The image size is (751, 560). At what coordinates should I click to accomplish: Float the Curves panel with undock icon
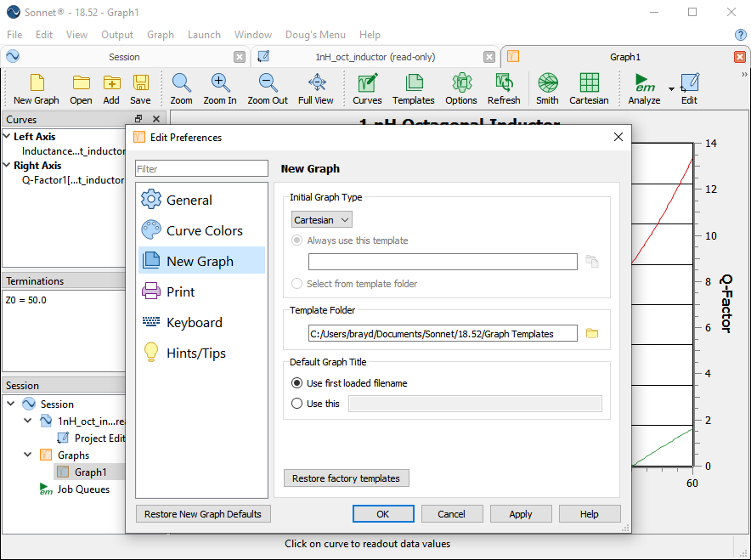point(138,119)
